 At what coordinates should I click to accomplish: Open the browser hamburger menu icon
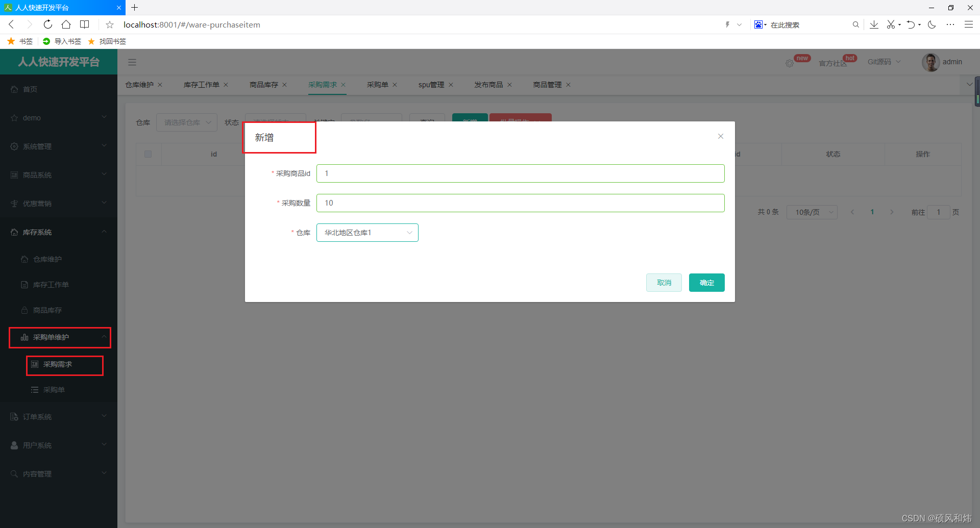(968, 24)
